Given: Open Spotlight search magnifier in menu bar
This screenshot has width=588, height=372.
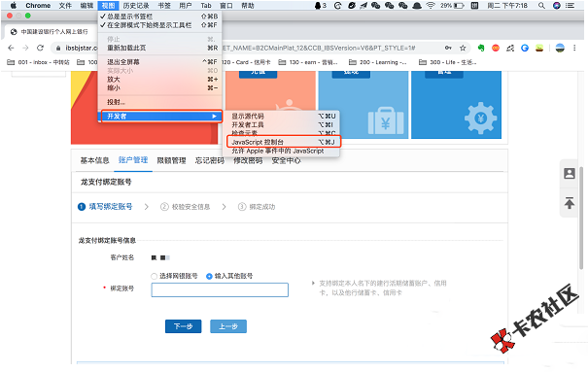Looking at the screenshot, I should 541,6.
